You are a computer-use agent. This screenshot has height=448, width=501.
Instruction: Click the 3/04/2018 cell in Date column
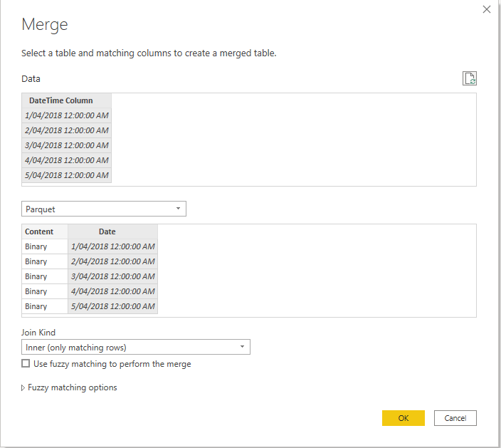pos(112,276)
